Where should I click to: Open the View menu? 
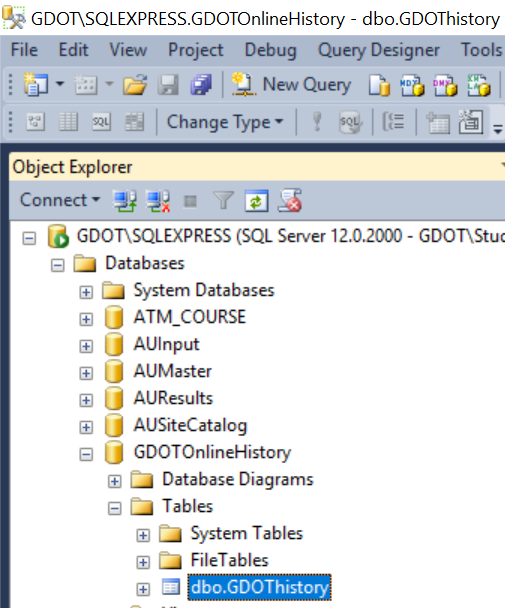128,50
